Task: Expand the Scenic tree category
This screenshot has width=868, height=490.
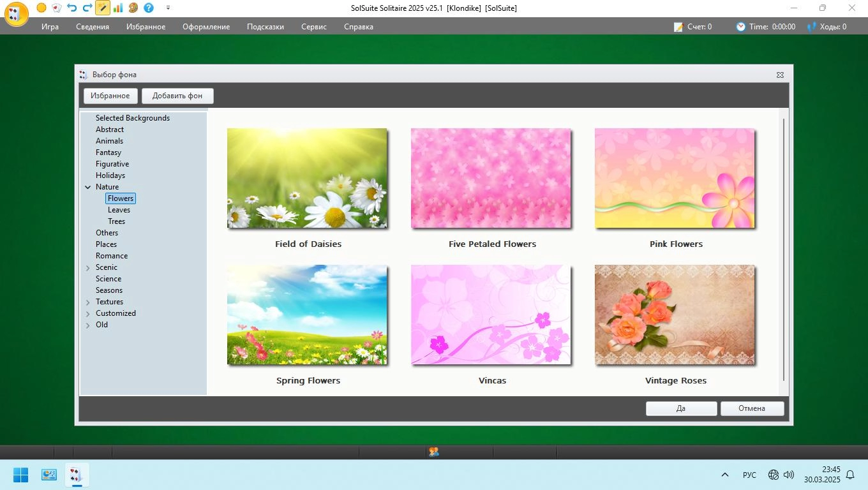Action: click(88, 268)
